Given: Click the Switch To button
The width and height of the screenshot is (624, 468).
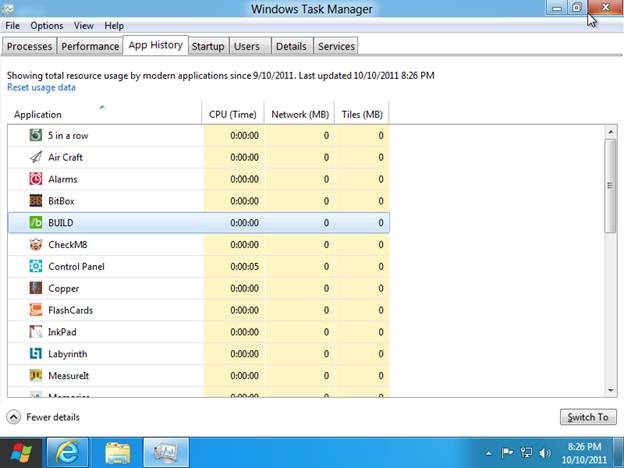Looking at the screenshot, I should 588,417.
